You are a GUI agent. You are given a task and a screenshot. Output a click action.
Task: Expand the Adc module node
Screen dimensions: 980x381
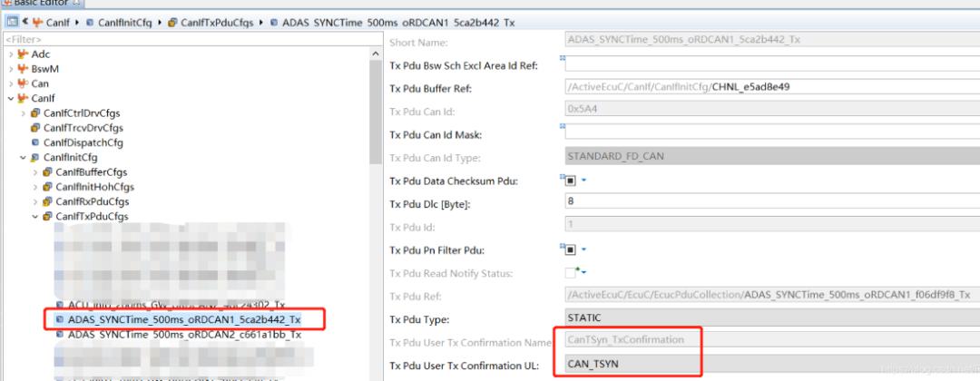click(x=11, y=55)
